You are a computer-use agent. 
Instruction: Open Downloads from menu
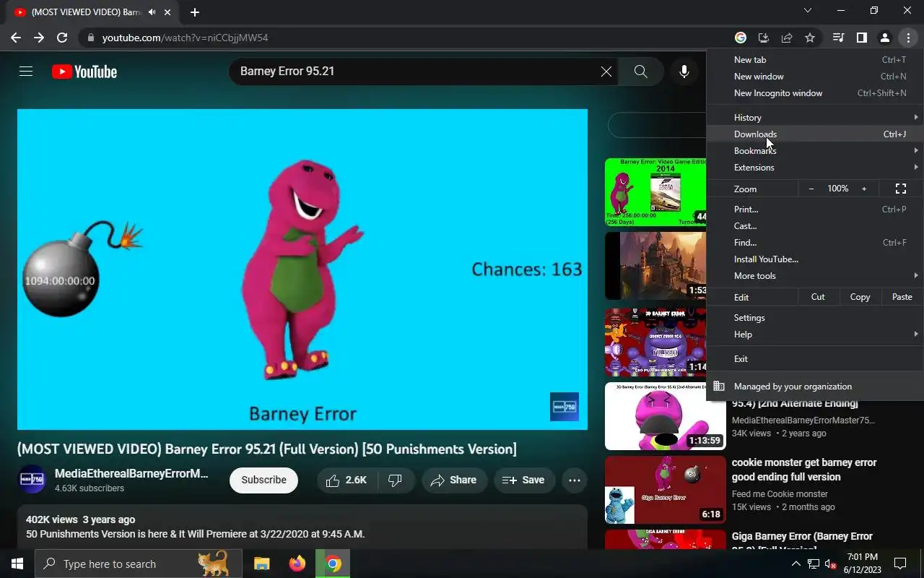[815, 134]
